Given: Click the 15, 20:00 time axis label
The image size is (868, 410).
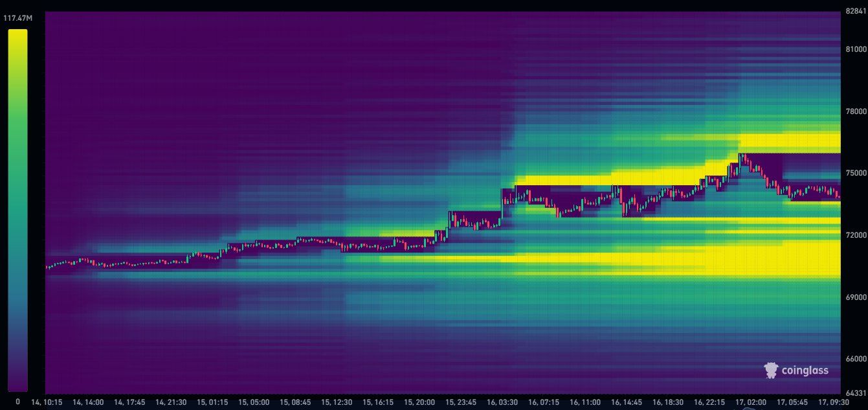Looking at the screenshot, I should click(x=420, y=402).
